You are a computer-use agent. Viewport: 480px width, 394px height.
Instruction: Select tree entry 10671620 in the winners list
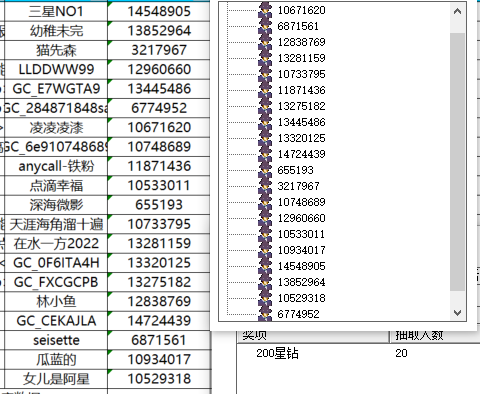302,10
